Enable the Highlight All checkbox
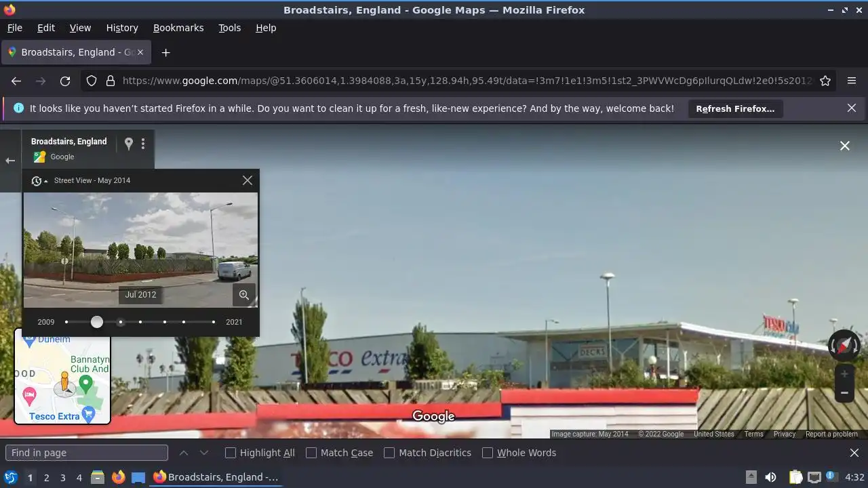The width and height of the screenshot is (868, 488). [x=231, y=453]
